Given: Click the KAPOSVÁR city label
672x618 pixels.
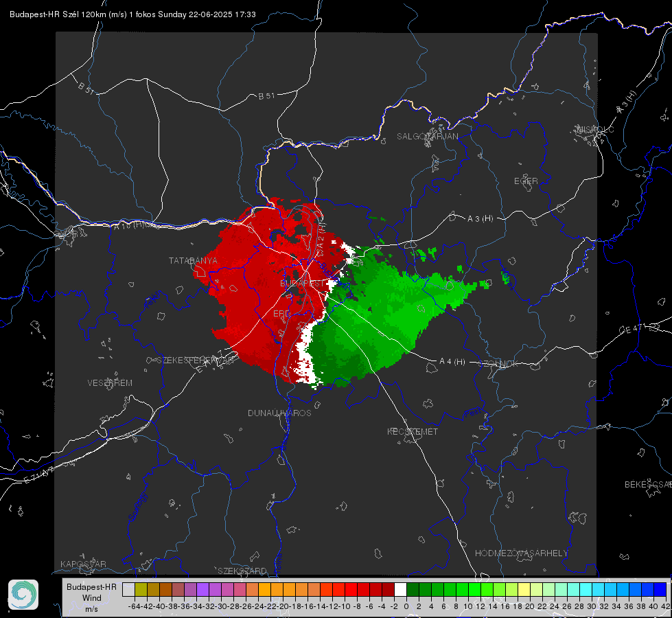Looking at the screenshot, I should pos(83,564).
